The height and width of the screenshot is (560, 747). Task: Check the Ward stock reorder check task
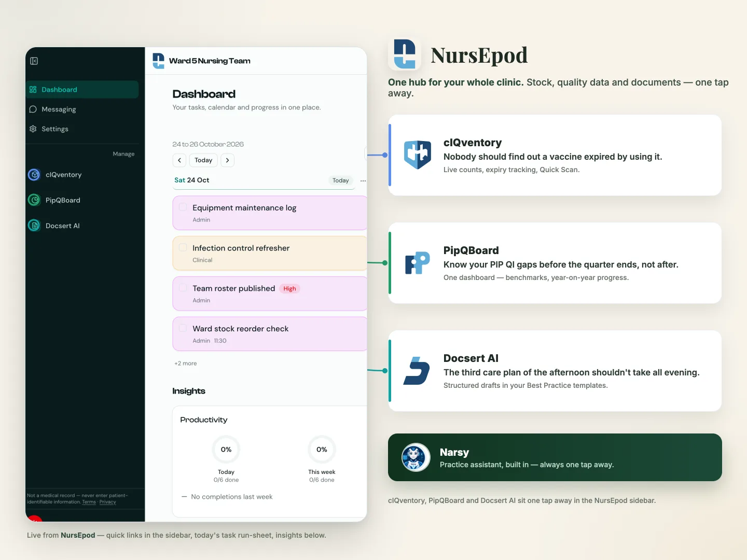click(183, 328)
